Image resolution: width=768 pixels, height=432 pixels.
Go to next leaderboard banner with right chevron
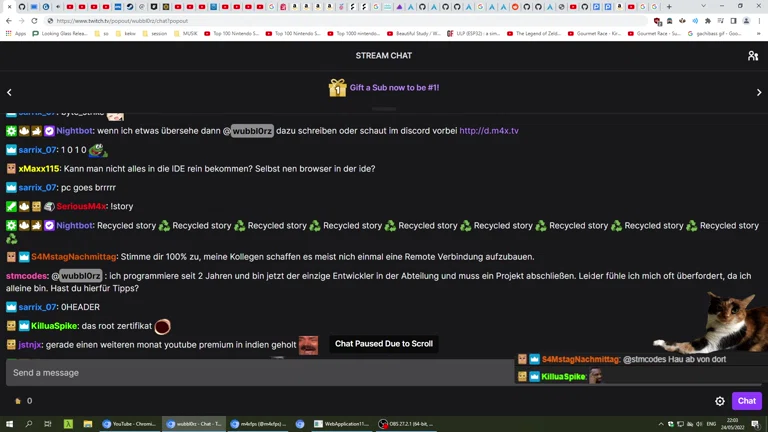pyautogui.click(x=758, y=92)
